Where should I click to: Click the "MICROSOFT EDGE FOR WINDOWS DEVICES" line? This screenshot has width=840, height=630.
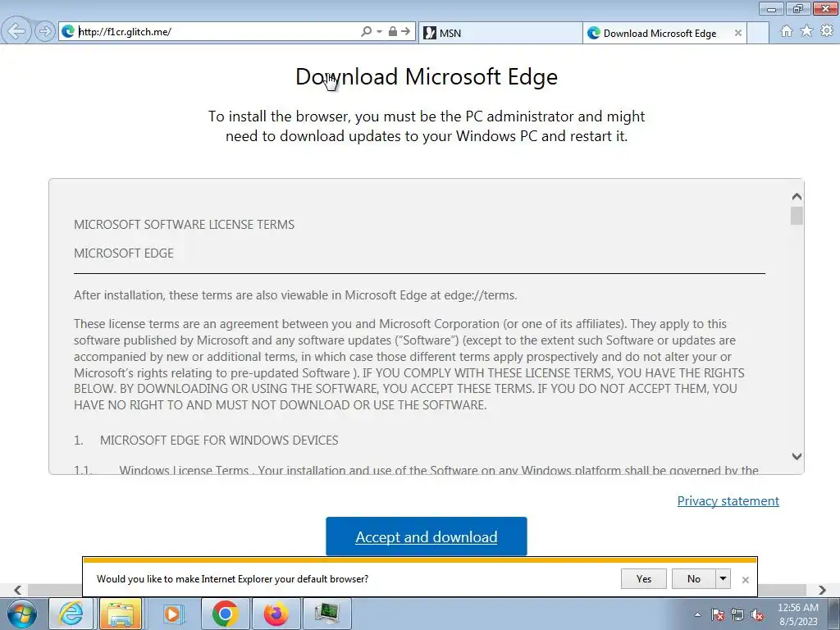[219, 441]
